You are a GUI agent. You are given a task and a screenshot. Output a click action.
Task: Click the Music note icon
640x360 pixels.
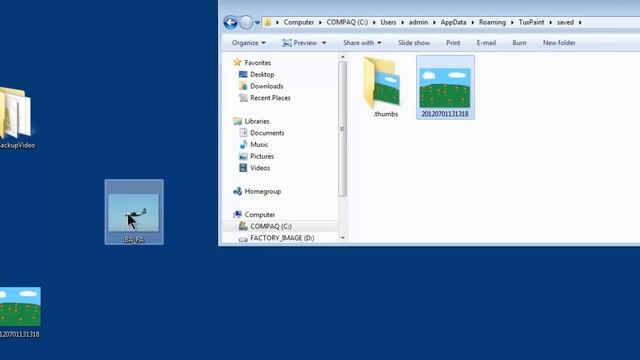coord(243,144)
